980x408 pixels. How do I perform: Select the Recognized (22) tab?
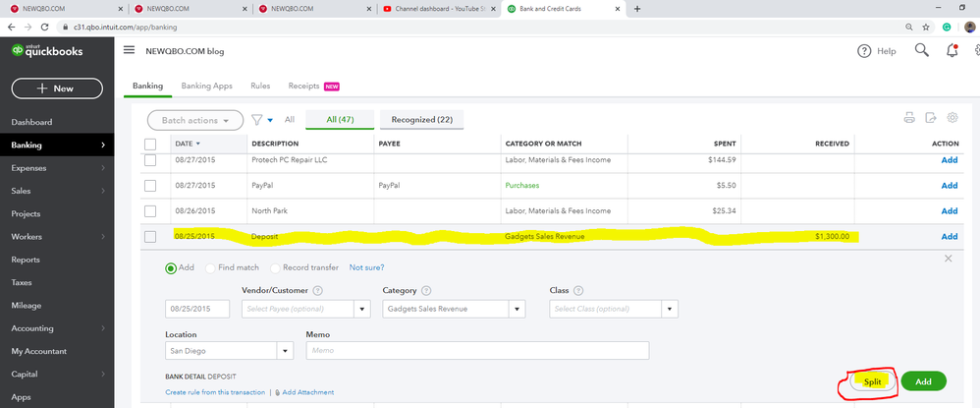coord(422,120)
